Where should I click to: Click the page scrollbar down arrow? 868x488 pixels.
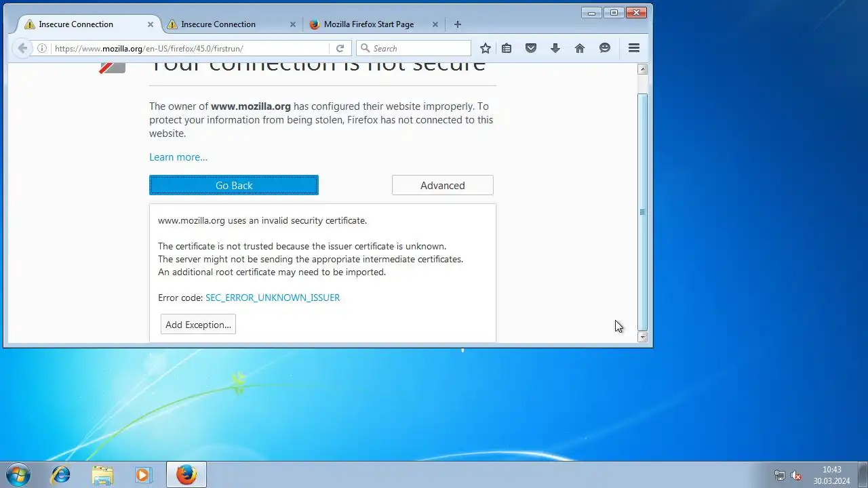pyautogui.click(x=643, y=337)
